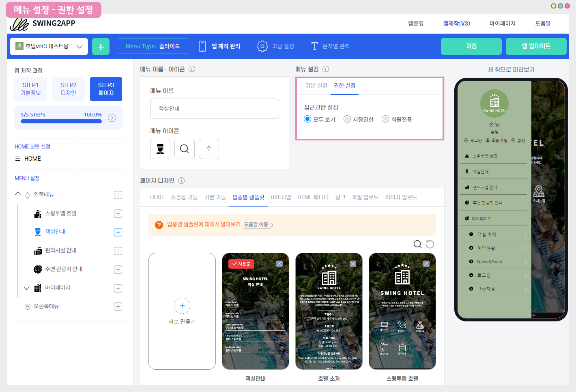Select 모두 보기 access option
This screenshot has width=576, height=392.
[307, 119]
